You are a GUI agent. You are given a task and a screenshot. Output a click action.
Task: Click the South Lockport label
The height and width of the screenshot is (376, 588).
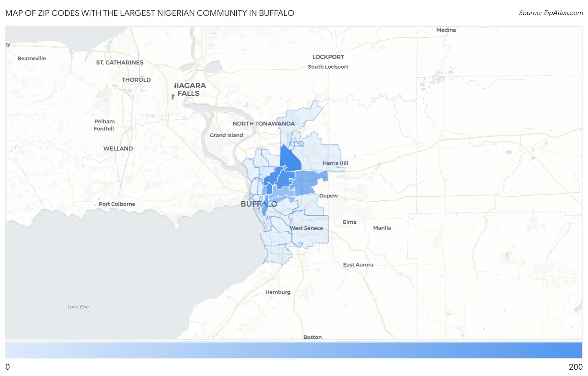tap(328, 67)
